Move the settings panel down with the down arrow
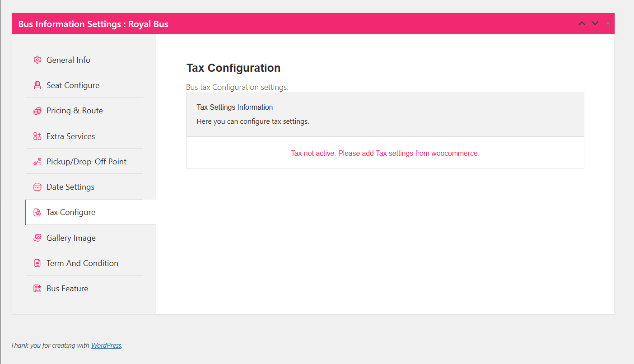This screenshot has width=634, height=364. coord(595,23)
